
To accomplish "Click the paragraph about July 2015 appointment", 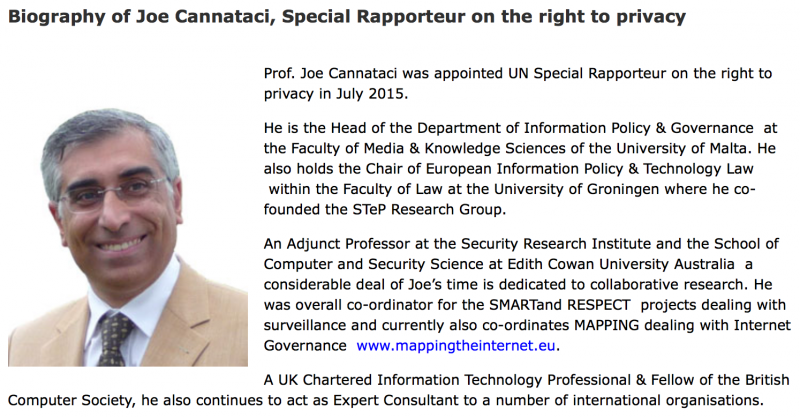I will coord(518,83).
